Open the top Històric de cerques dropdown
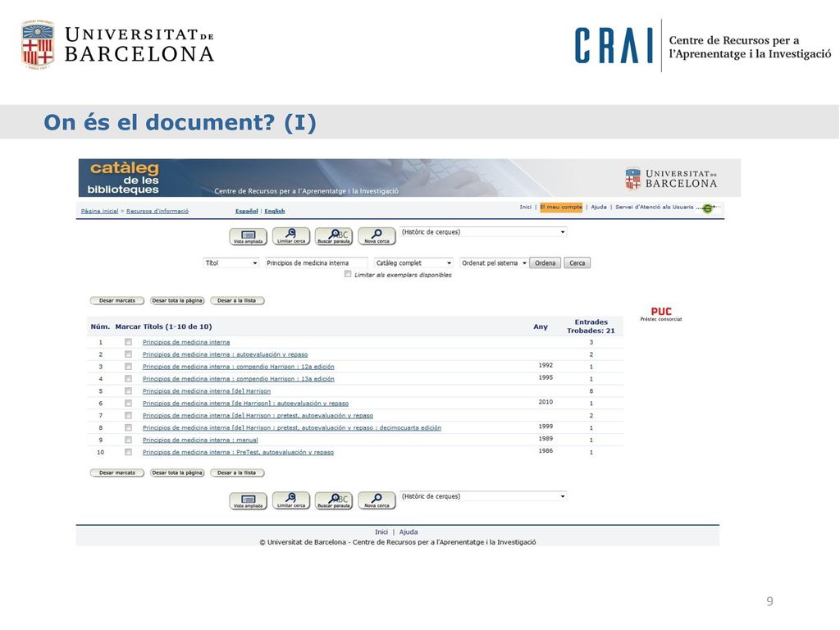Image resolution: width=840 pixels, height=630 pixels. (x=483, y=232)
